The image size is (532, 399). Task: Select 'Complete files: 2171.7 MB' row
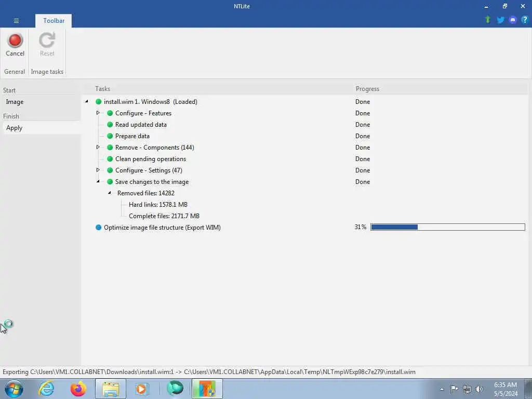[x=164, y=216]
